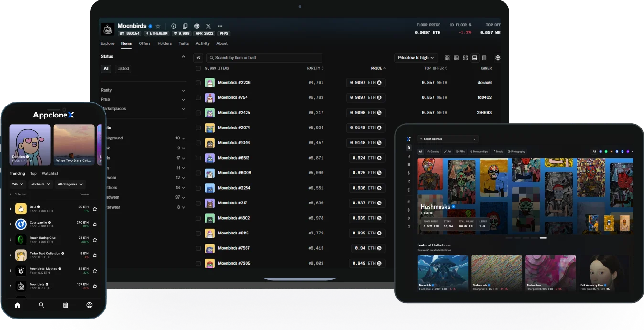Select the active list view icon
Image resolution: width=644 pixels, height=330 pixels.
click(475, 58)
